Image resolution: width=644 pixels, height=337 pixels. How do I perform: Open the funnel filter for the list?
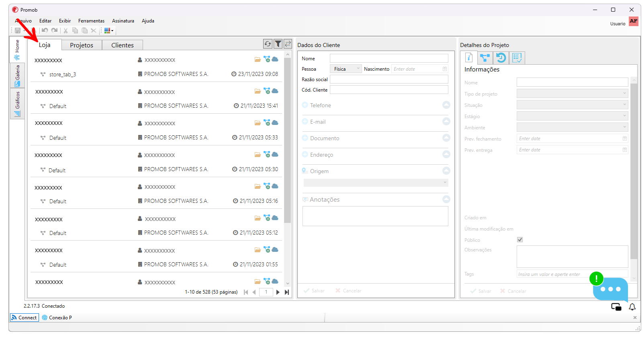[278, 44]
